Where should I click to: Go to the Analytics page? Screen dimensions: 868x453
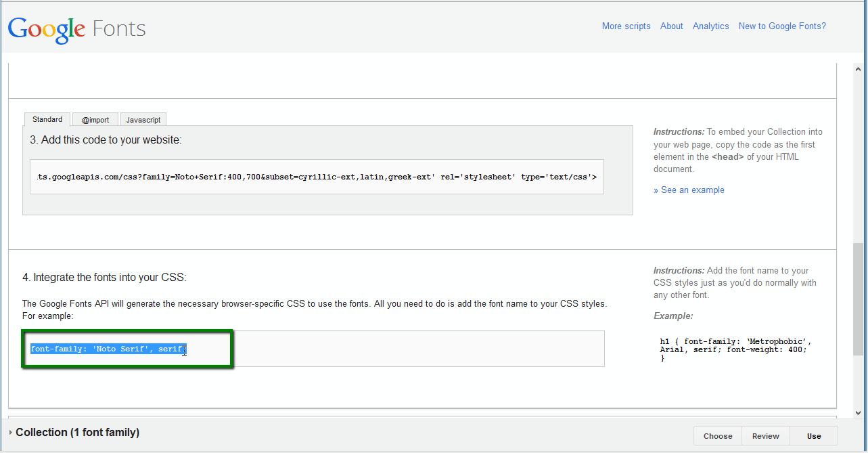(710, 26)
